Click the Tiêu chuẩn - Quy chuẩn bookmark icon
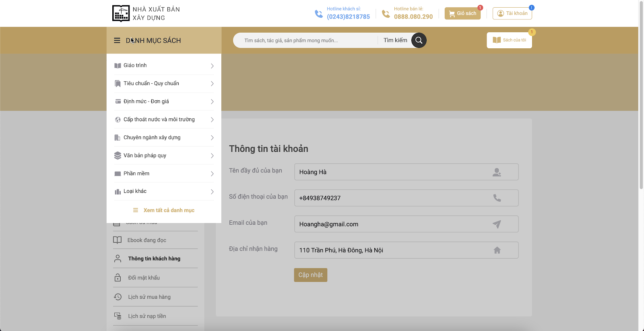This screenshot has width=644, height=331. [118, 84]
